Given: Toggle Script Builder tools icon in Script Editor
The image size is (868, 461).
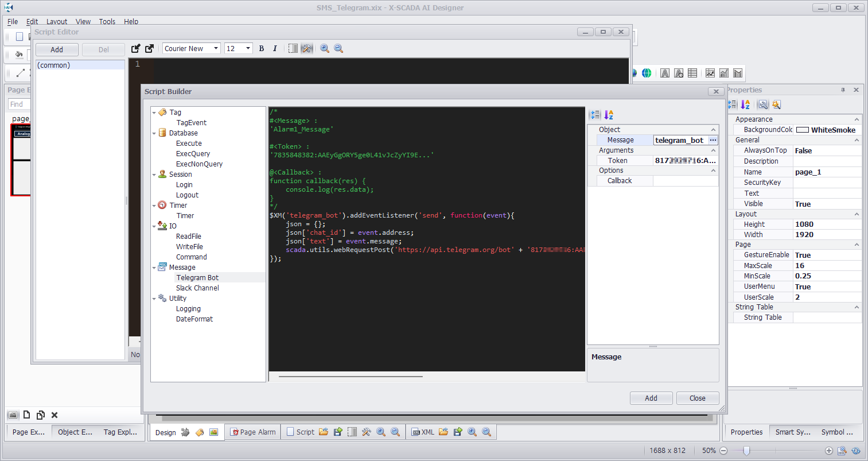Looking at the screenshot, I should (308, 49).
